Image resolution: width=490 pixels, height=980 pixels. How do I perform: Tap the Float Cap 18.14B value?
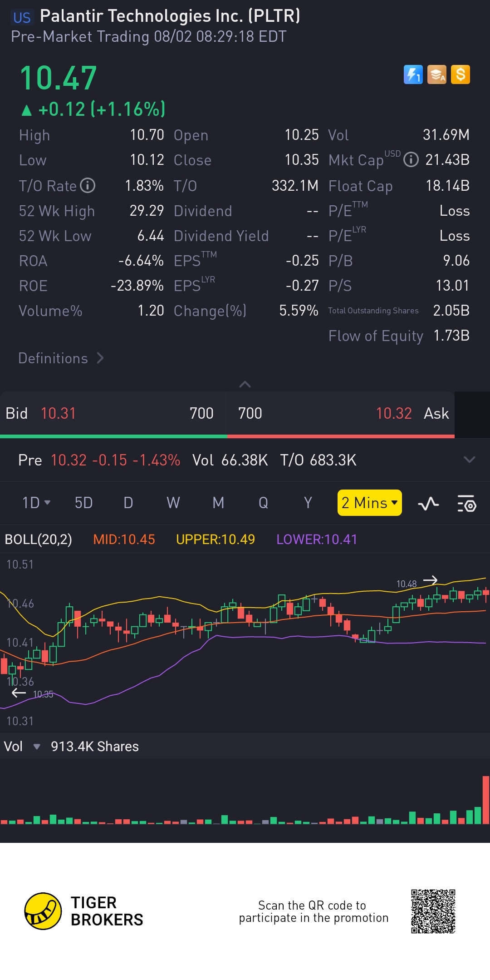coord(448,185)
